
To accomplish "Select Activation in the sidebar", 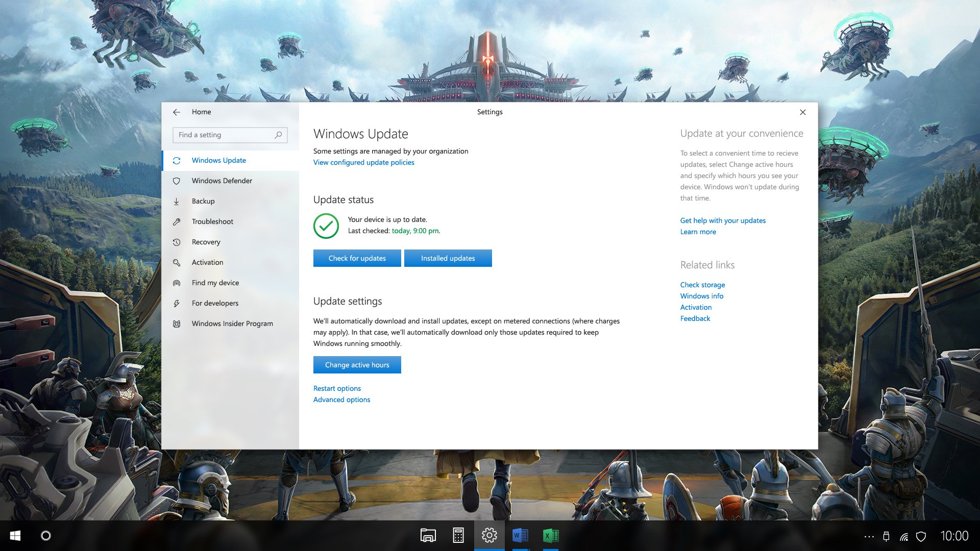I will 207,263.
